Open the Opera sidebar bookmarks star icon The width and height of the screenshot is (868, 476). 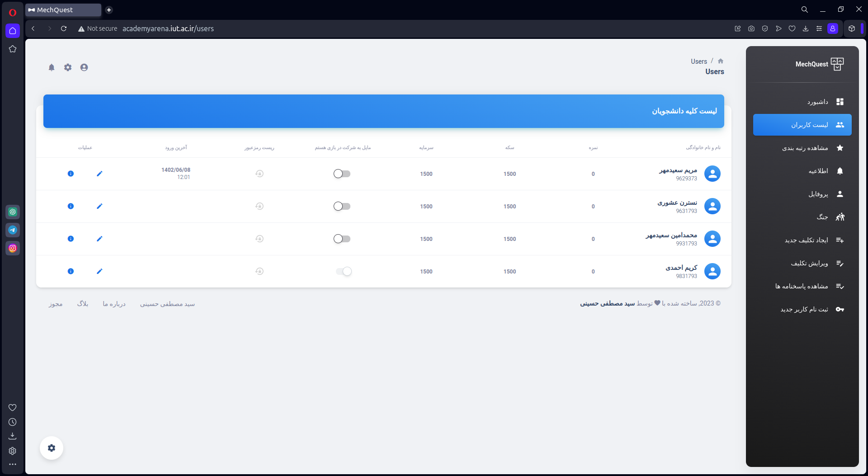13,49
